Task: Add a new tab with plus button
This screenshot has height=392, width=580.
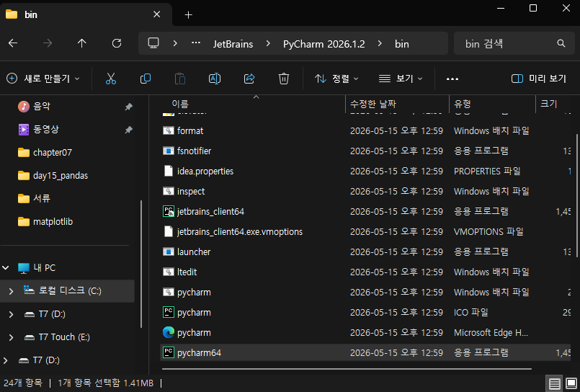Action: pos(188,15)
